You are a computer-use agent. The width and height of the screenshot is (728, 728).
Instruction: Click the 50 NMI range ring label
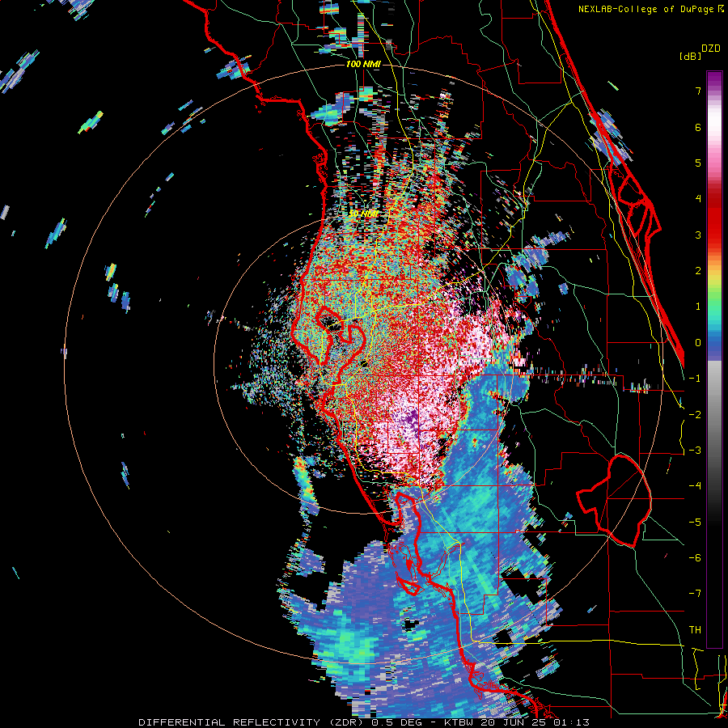click(363, 214)
